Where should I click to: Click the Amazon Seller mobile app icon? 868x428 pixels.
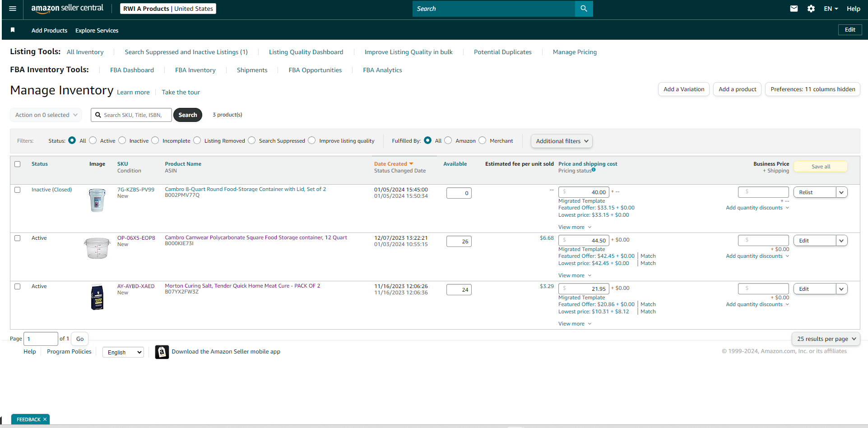162,352
